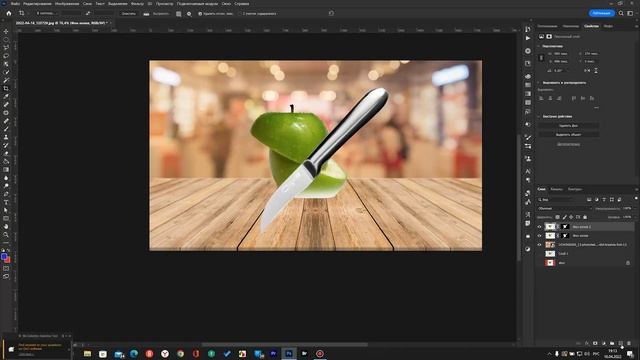Click flip horizontal icon in Properties
This screenshot has height=360, width=640.
click(587, 71)
